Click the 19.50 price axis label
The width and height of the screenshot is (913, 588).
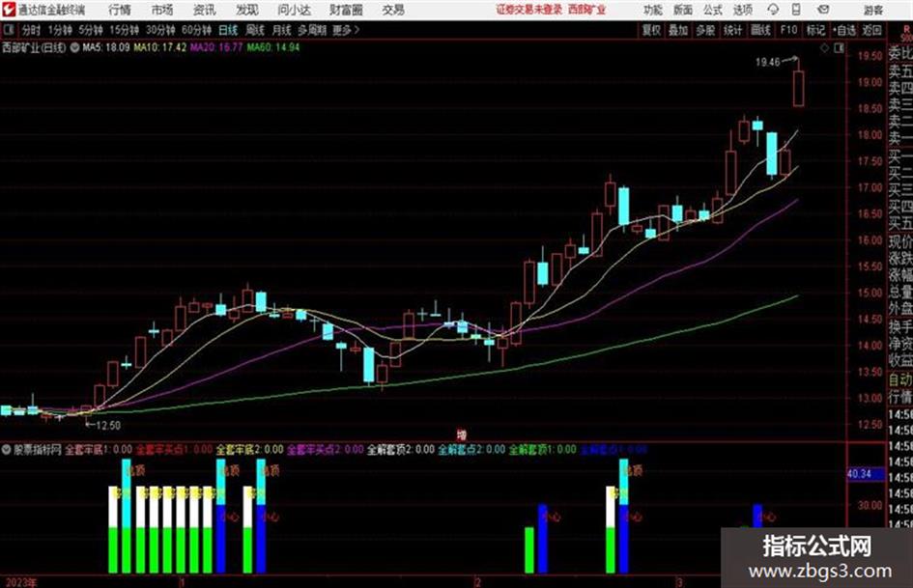tap(870, 56)
